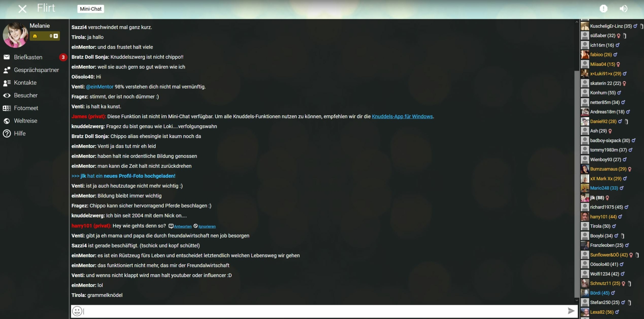The width and height of the screenshot is (644, 319).
Task: Click the @einMentor mention link
Action: click(100, 87)
